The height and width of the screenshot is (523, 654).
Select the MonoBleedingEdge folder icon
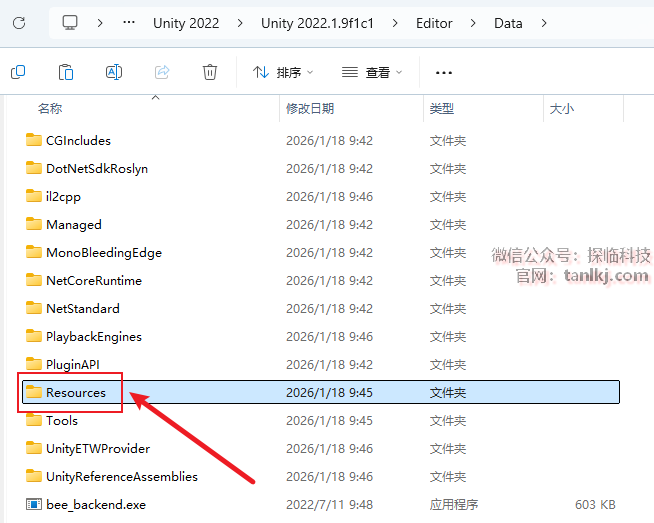(33, 252)
